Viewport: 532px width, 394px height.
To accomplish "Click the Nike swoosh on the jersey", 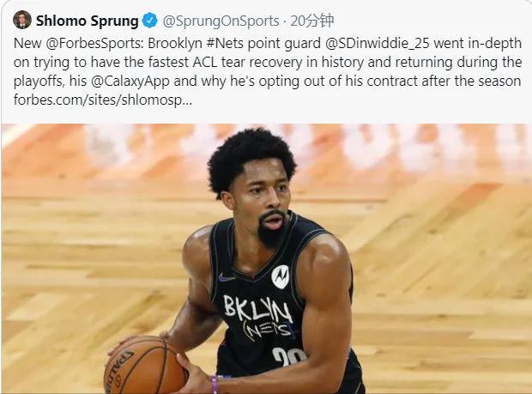I will (x=227, y=277).
